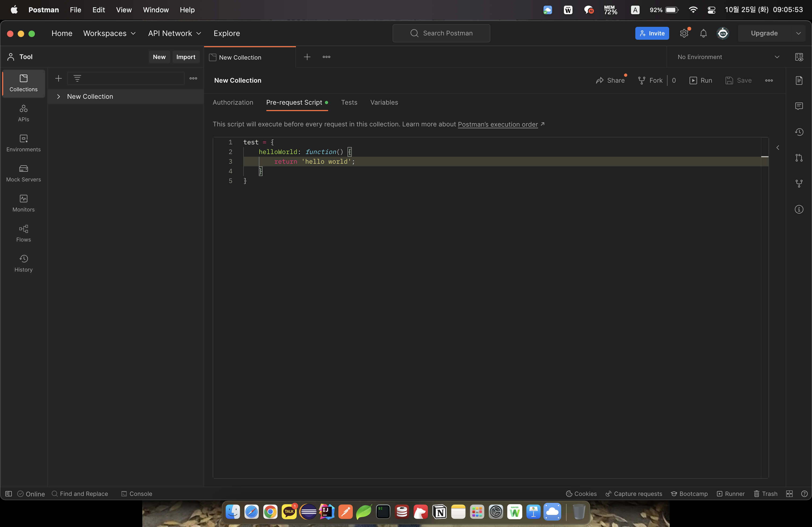Open the Workspaces dropdown menu
Viewport: 812px width, 527px height.
[109, 33]
